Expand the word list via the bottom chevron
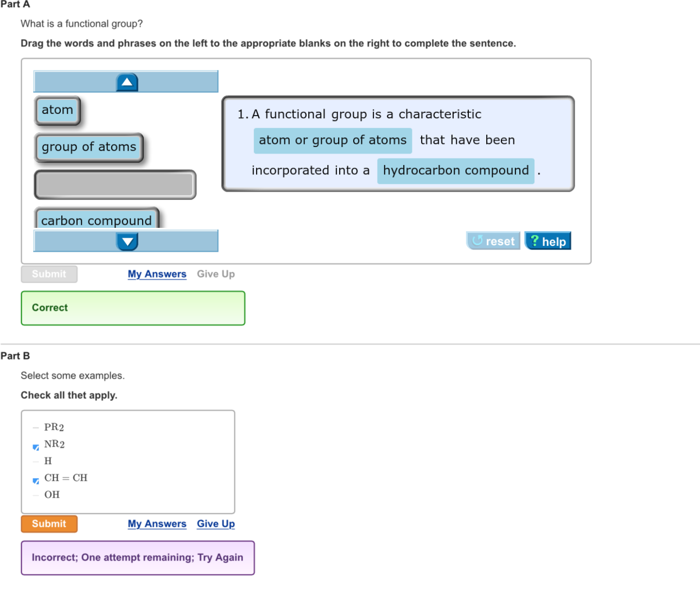The image size is (700, 598). (x=127, y=241)
